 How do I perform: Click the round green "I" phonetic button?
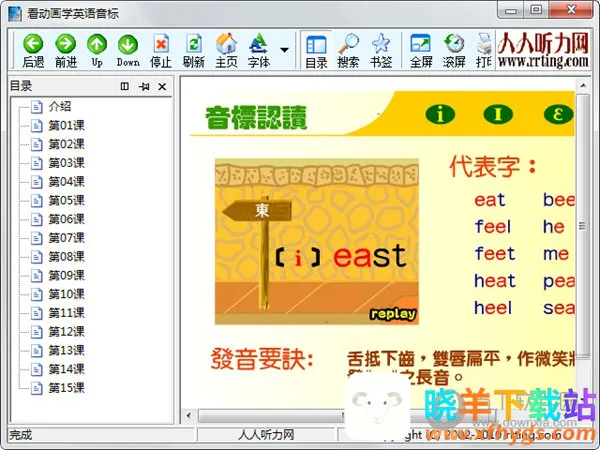tap(497, 112)
